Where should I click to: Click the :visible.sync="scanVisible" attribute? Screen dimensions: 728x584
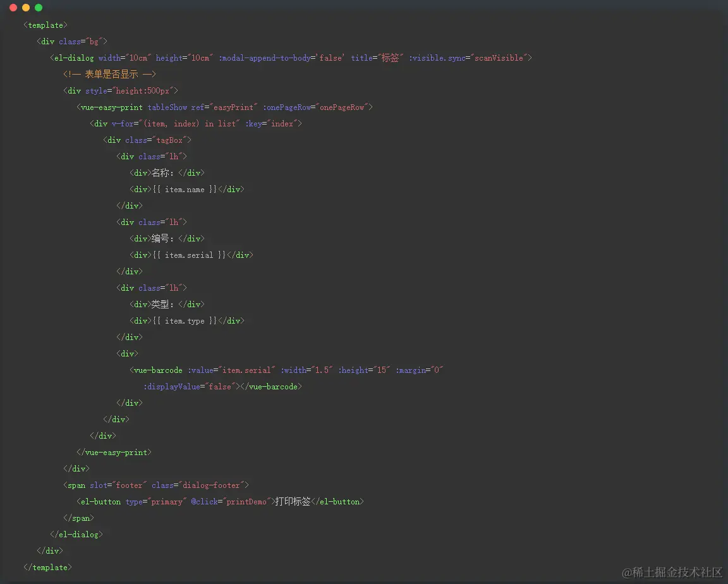click(x=468, y=58)
